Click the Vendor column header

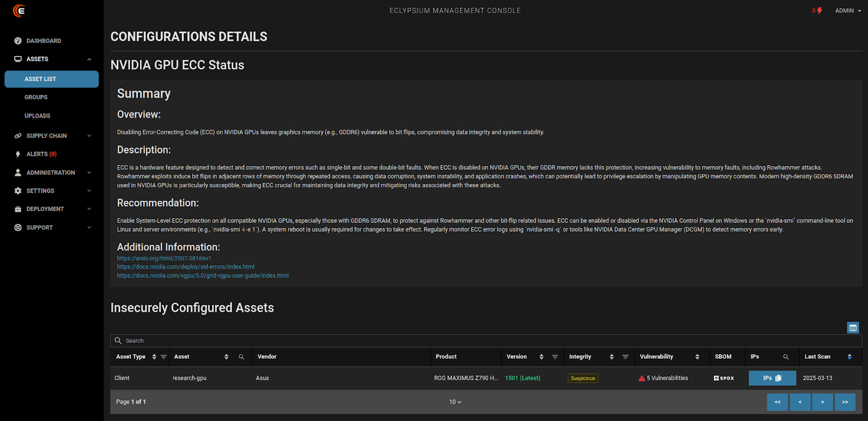(267, 357)
